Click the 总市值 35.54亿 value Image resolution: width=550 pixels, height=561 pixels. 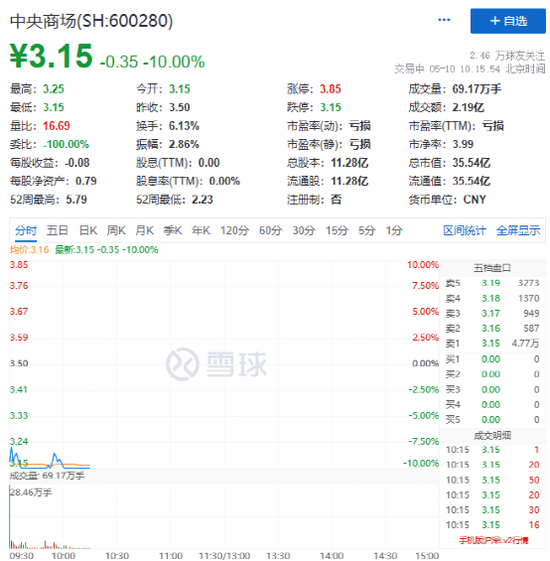point(471,163)
